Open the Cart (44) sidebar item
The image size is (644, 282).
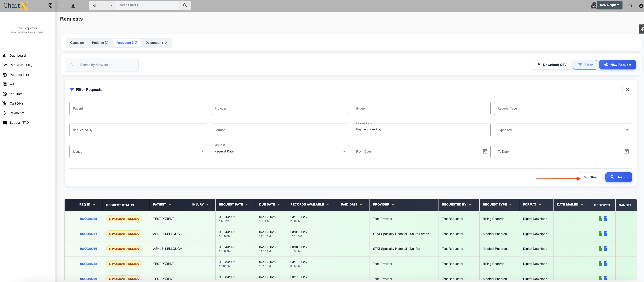[16, 103]
